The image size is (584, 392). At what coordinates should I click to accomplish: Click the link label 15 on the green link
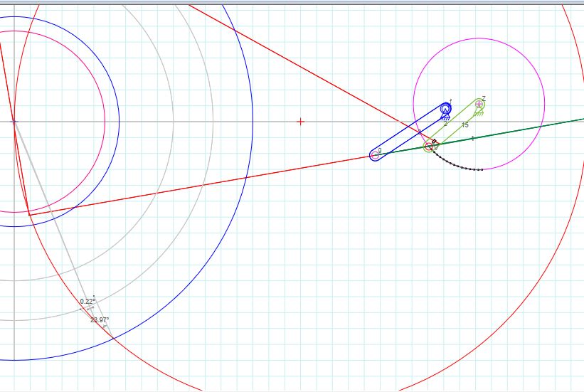click(x=465, y=125)
